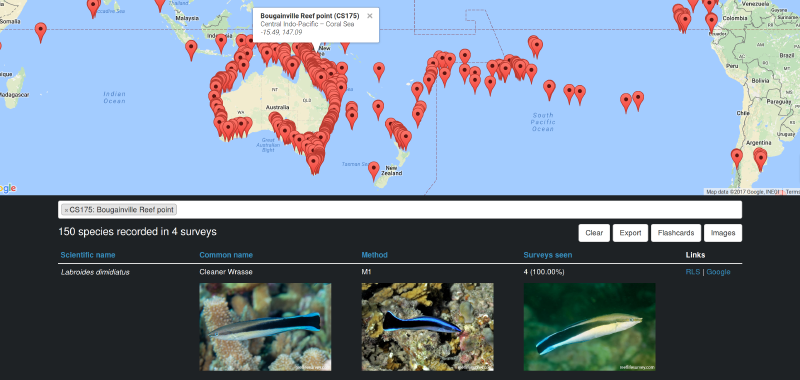The width and height of the screenshot is (800, 380).
Task: Click the Labroides dimidiatus scientific name
Action: (x=95, y=272)
